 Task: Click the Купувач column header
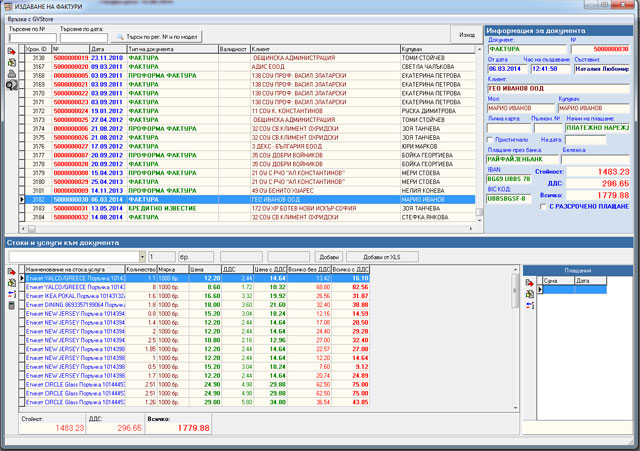coord(438,49)
